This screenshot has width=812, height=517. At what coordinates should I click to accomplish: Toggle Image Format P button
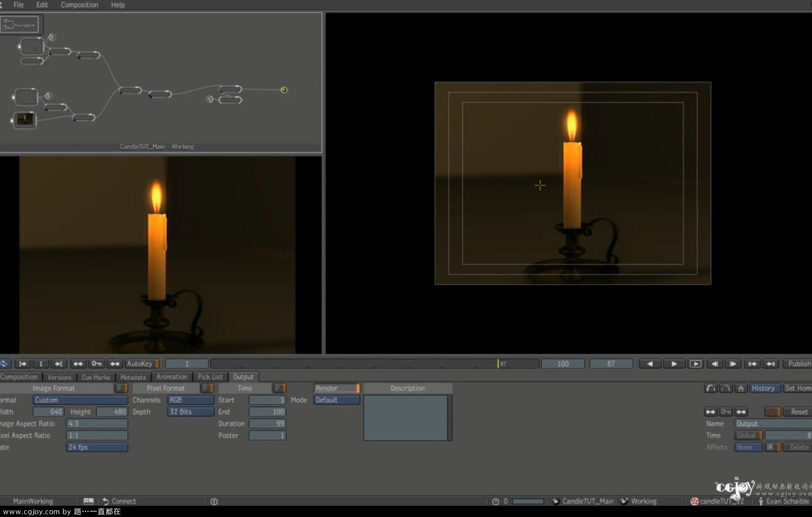pyautogui.click(x=121, y=388)
